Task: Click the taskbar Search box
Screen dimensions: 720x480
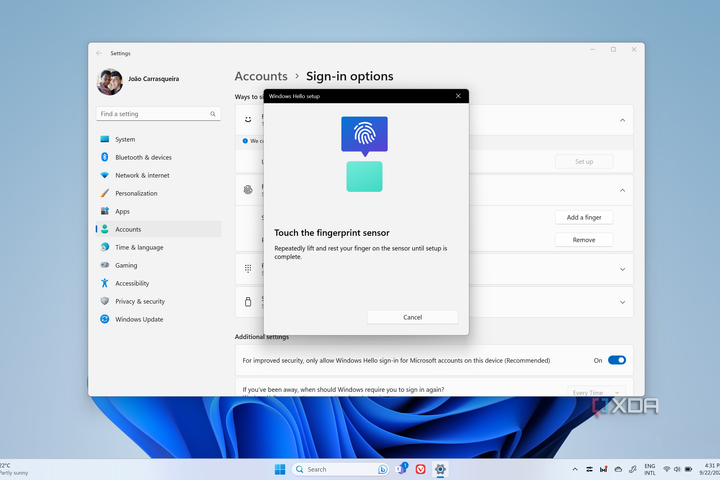Action: pyautogui.click(x=340, y=469)
